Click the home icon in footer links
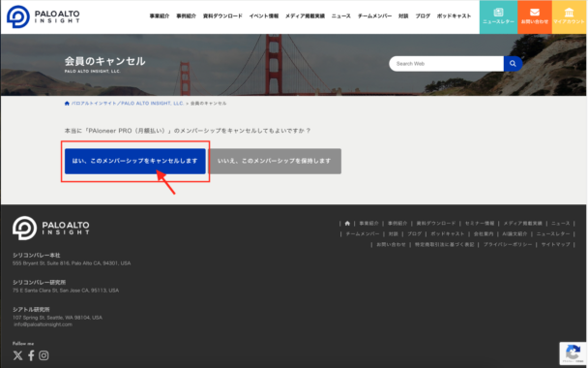Viewport: 588px width, 368px height. [347, 223]
